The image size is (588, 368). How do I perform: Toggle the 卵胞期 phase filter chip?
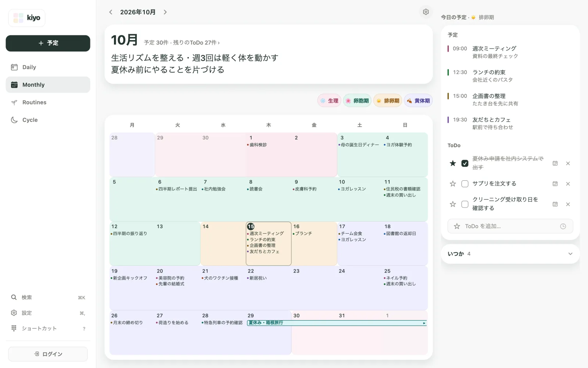357,101
